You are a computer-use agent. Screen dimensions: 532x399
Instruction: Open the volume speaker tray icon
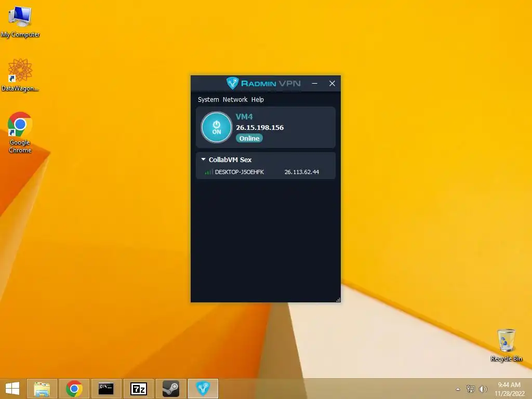483,389
